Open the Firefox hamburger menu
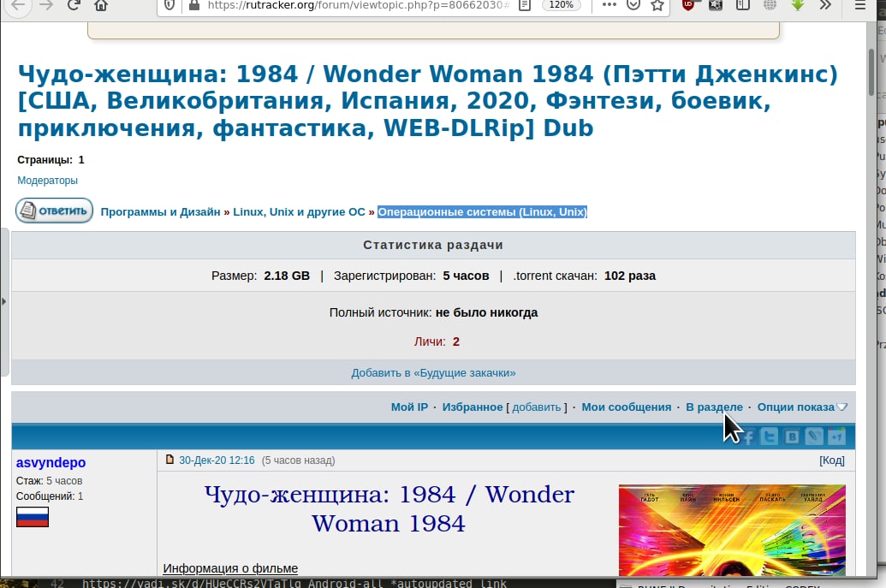886x588 pixels. (x=860, y=5)
